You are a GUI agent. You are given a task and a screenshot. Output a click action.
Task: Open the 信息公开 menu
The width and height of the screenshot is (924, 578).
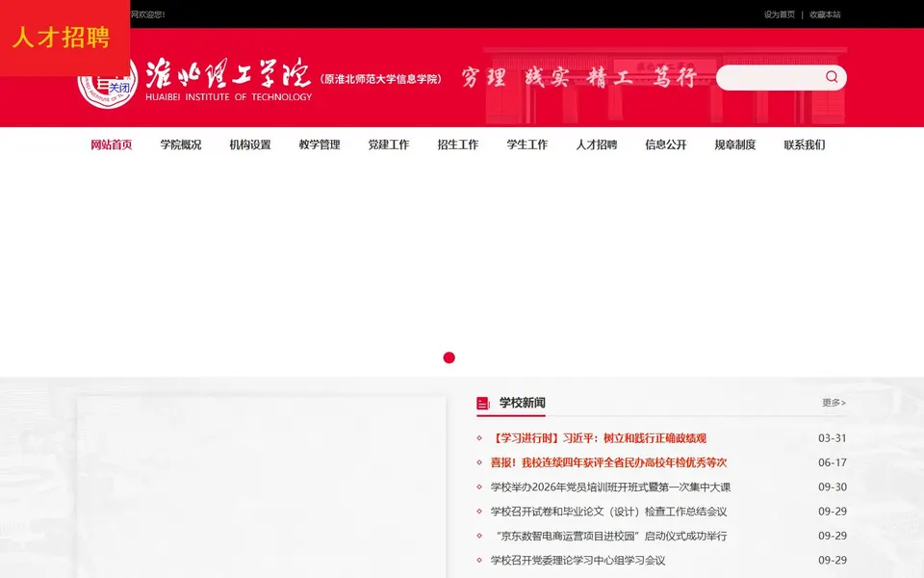[x=666, y=144]
